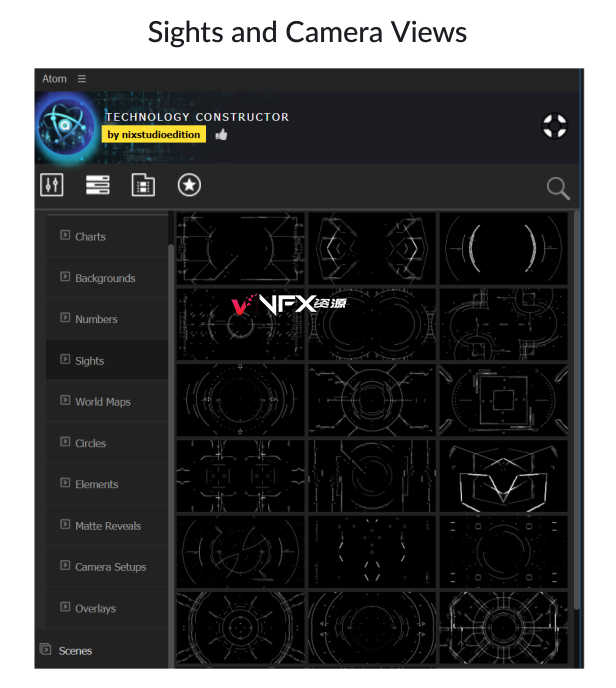Open the sliders settings icon

coord(52,185)
